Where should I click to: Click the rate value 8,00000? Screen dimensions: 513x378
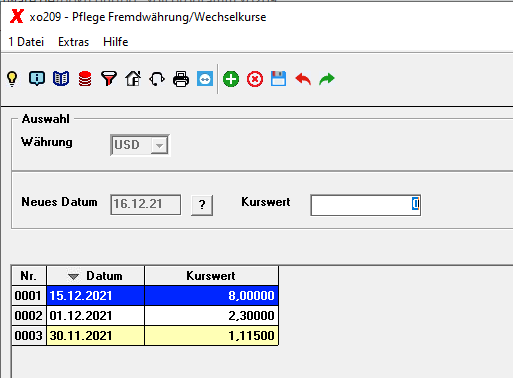click(251, 296)
